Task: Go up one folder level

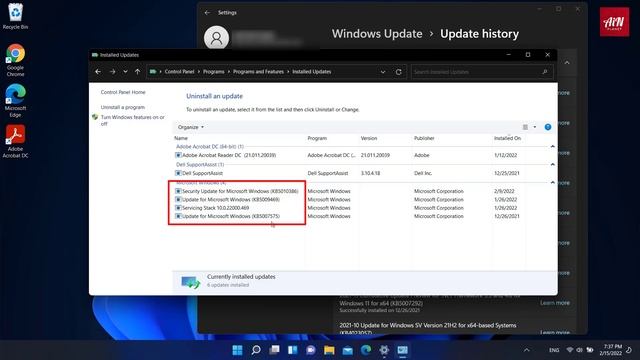Action: click(x=138, y=72)
